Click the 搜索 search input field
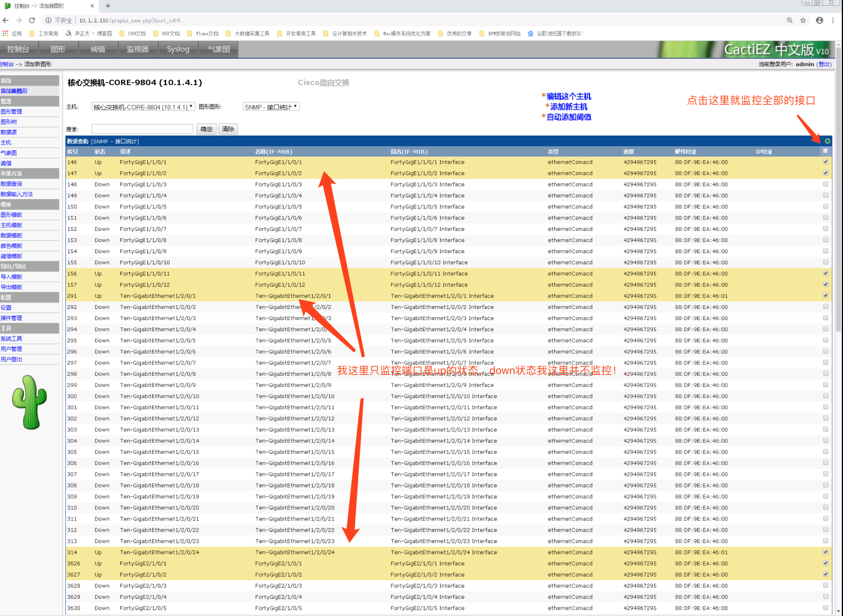This screenshot has height=616, width=843. [143, 129]
